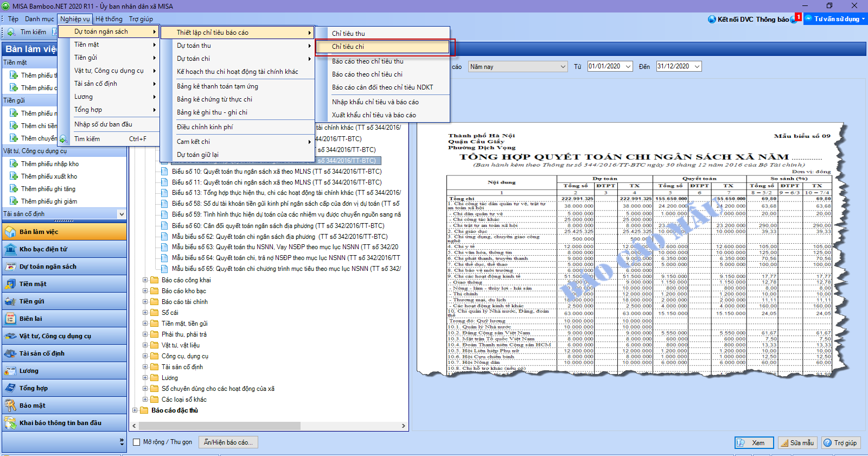Expand the Báo cáo tài chính tree node

145,302
